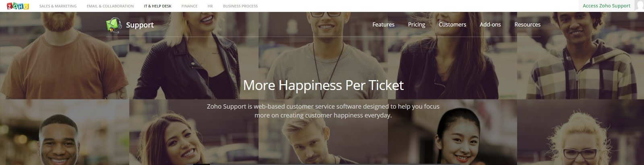This screenshot has height=165, width=644.
Task: Navigate to the Resources section
Action: [x=527, y=25]
